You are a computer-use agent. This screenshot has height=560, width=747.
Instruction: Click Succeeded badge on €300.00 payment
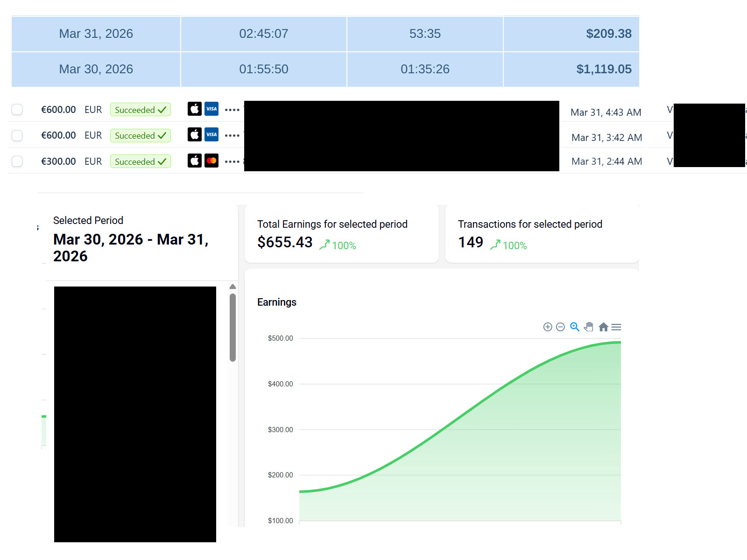pos(140,161)
